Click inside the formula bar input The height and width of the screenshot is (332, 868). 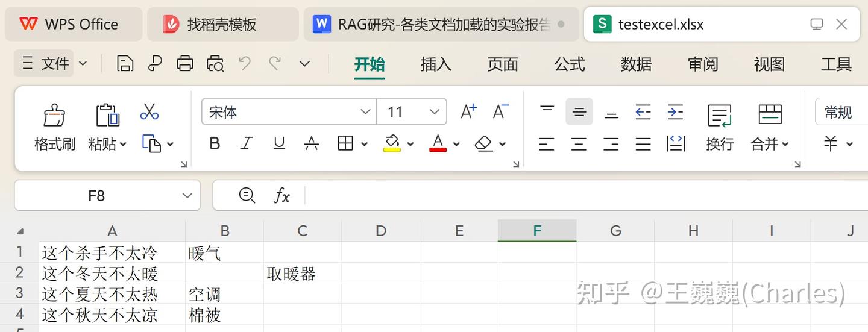pos(588,195)
